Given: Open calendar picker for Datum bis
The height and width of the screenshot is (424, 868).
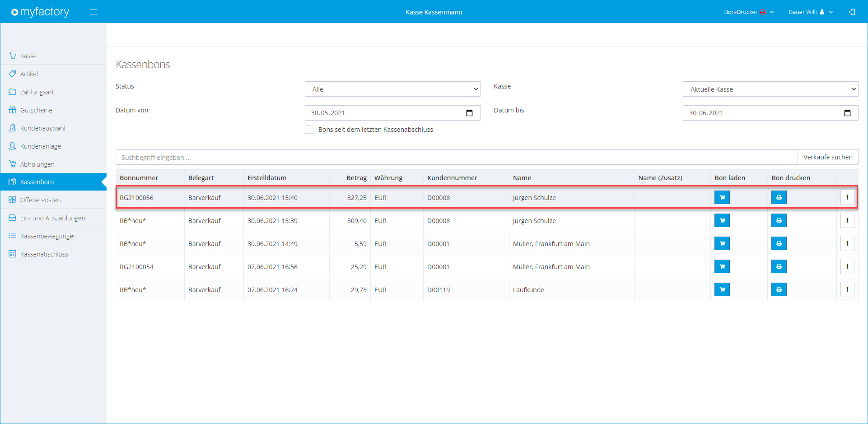Looking at the screenshot, I should pos(847,113).
